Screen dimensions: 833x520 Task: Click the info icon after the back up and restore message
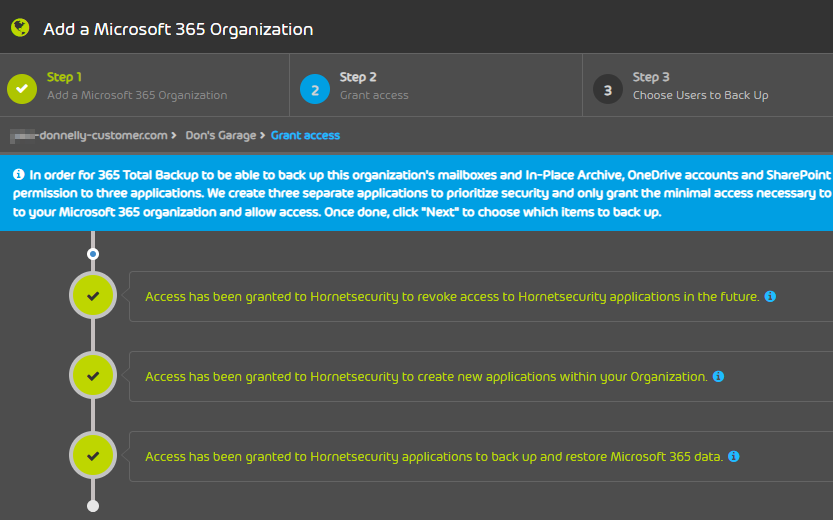734,456
